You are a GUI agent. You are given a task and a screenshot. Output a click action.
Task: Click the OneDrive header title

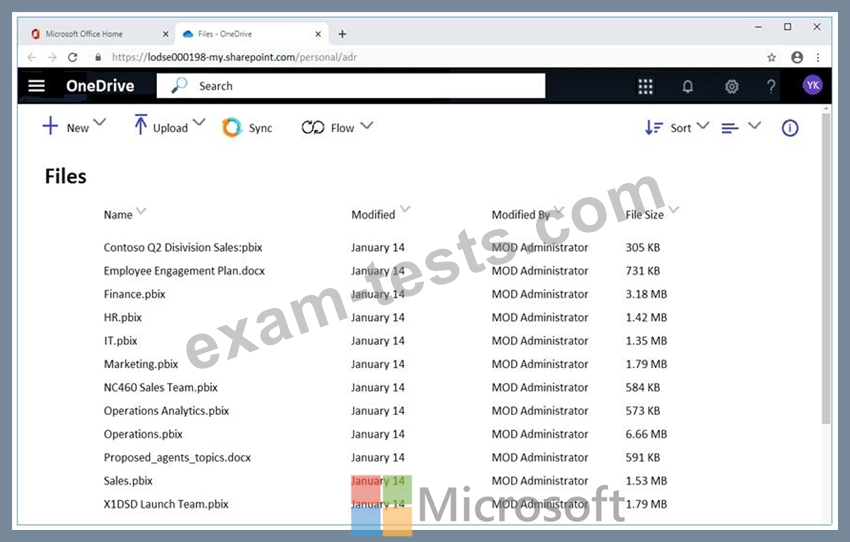(x=100, y=86)
